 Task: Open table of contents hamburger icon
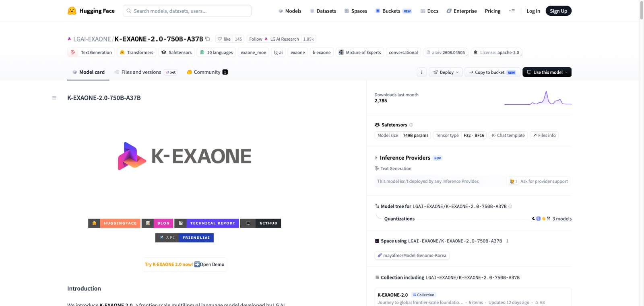coord(54,98)
